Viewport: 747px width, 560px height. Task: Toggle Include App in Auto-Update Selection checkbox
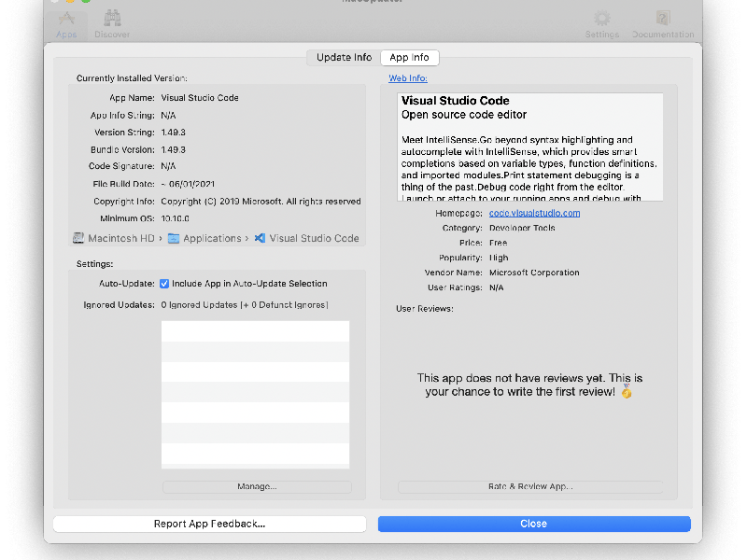[x=164, y=284]
